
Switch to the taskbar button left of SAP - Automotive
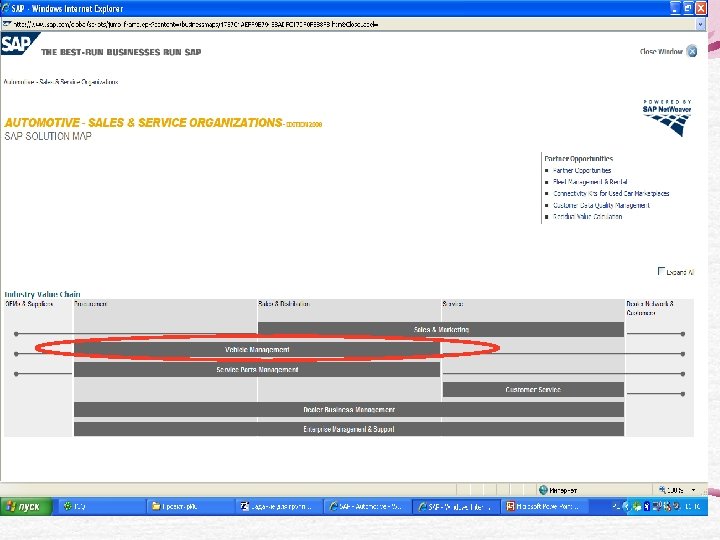point(279,506)
